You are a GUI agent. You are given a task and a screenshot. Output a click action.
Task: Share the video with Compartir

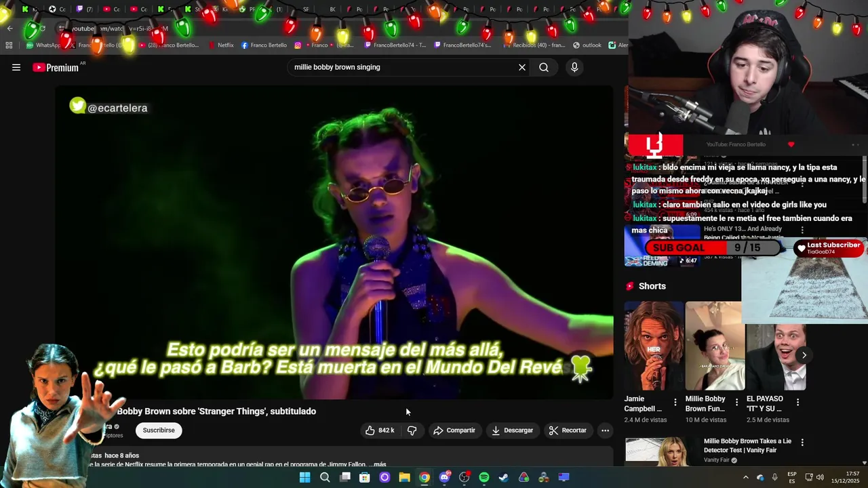pos(454,430)
